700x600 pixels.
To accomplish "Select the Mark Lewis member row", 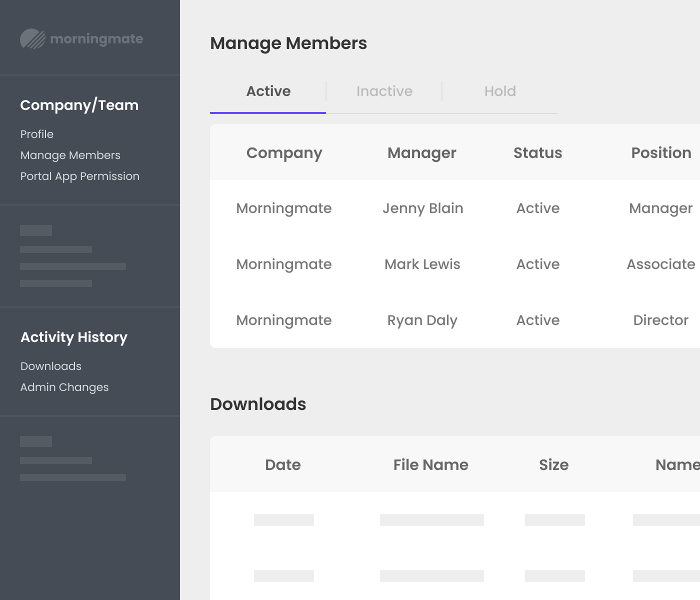I will click(x=422, y=264).
